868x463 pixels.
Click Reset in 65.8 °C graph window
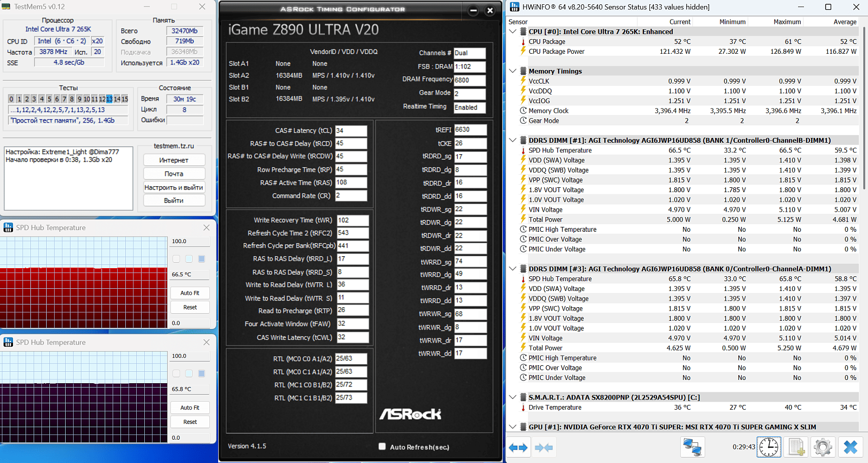coord(190,422)
